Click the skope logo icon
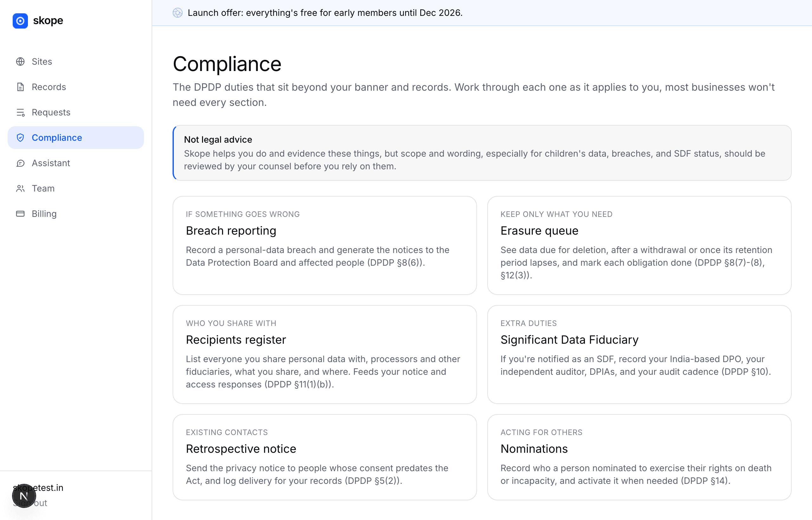812x520 pixels. tap(20, 21)
